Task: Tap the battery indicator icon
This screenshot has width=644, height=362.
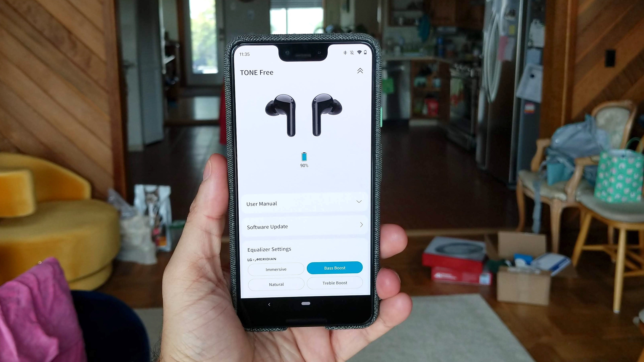Action: click(x=304, y=156)
